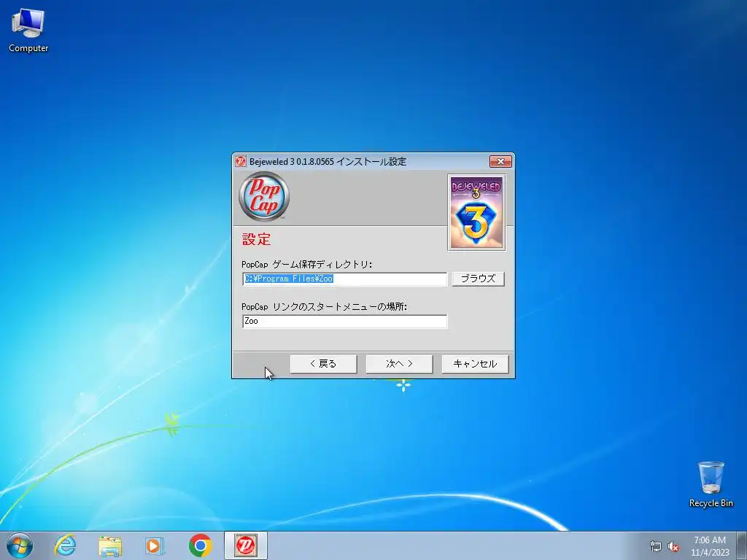Cancel the installer with キャンセル
The image size is (747, 560).
coord(475,364)
